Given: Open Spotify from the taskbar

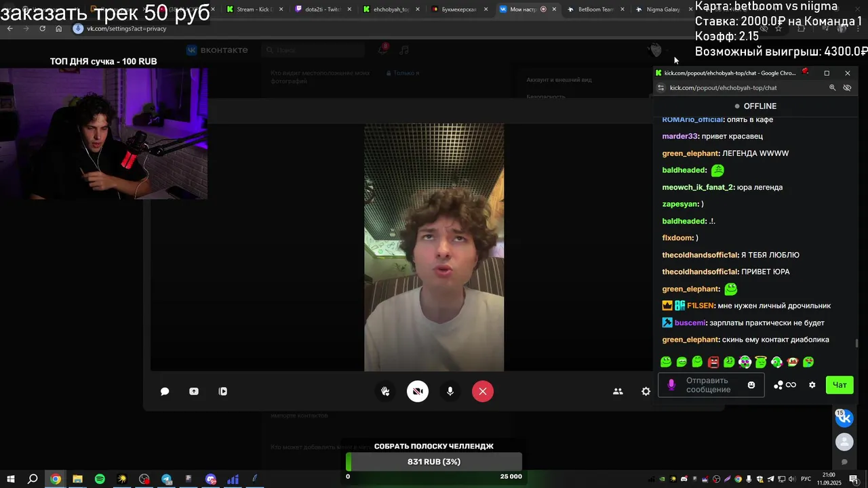Looking at the screenshot, I should pos(100,479).
